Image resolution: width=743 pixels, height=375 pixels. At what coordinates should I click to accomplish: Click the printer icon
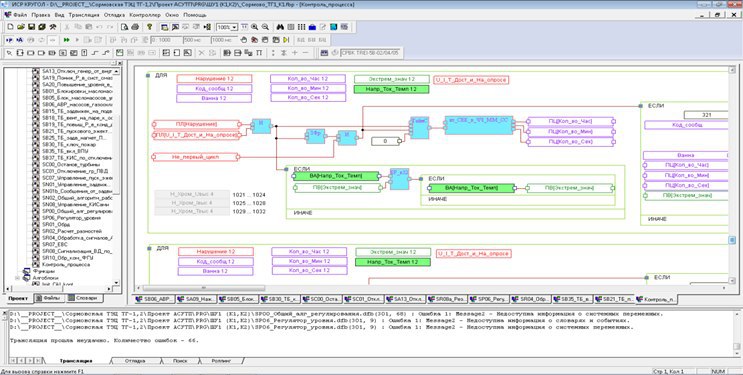coord(135,27)
